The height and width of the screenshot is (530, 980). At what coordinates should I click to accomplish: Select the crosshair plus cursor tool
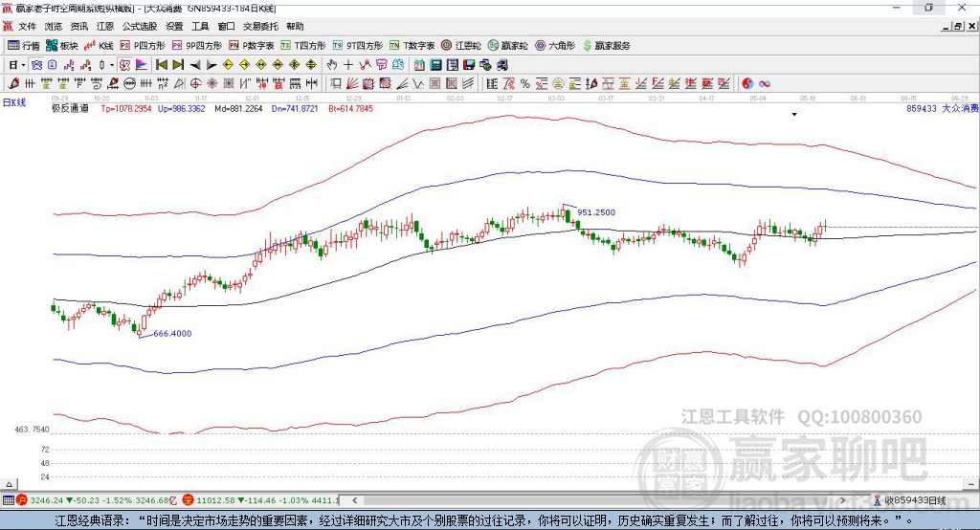[348, 65]
